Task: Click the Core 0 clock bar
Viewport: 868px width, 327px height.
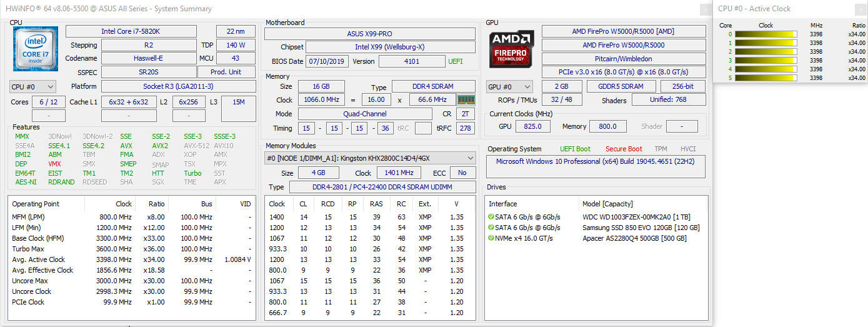Action: tap(766, 34)
